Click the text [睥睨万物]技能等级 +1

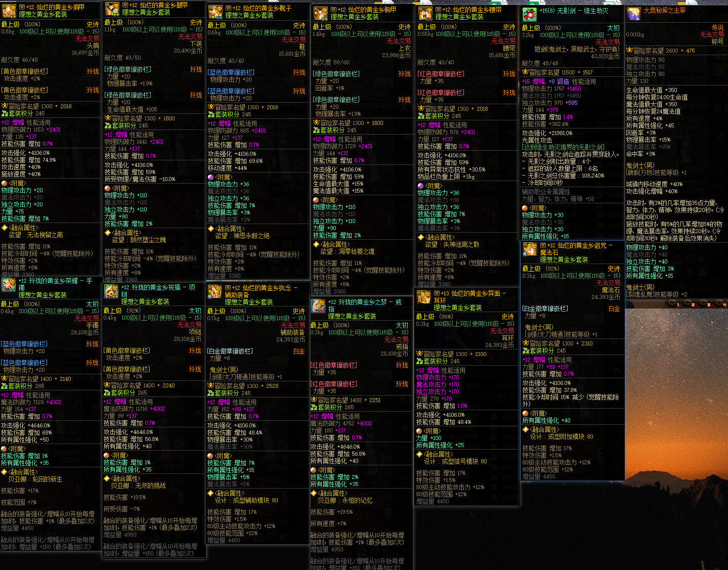(656, 172)
